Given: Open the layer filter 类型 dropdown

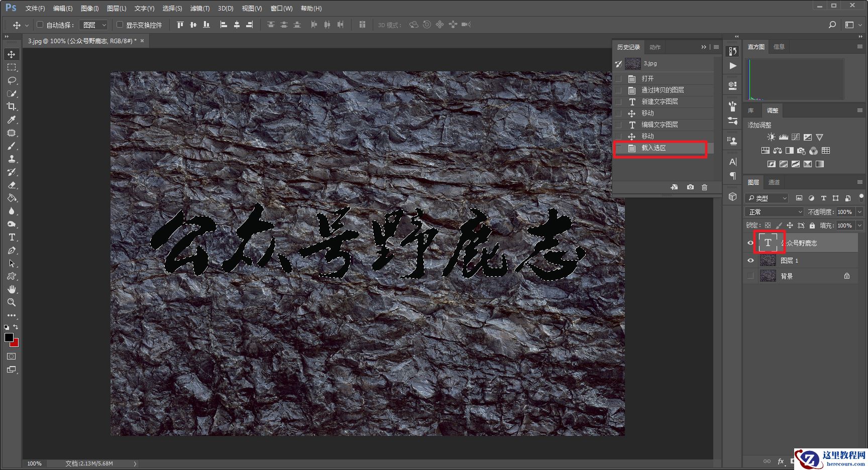Looking at the screenshot, I should point(767,198).
